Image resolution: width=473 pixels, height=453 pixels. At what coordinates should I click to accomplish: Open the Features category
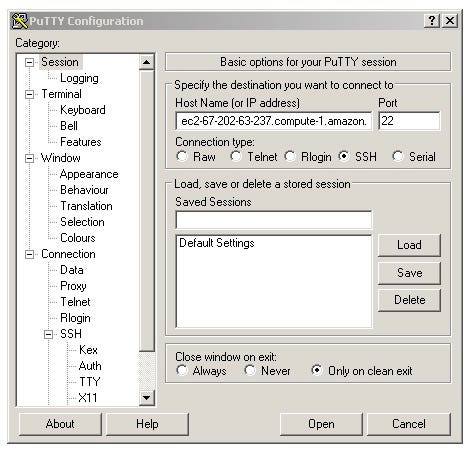(81, 142)
